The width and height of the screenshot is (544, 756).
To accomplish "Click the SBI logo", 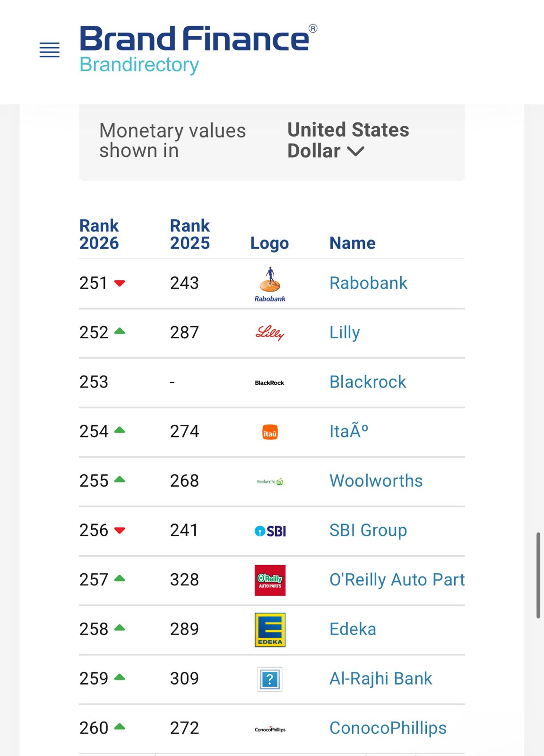I will (x=270, y=531).
